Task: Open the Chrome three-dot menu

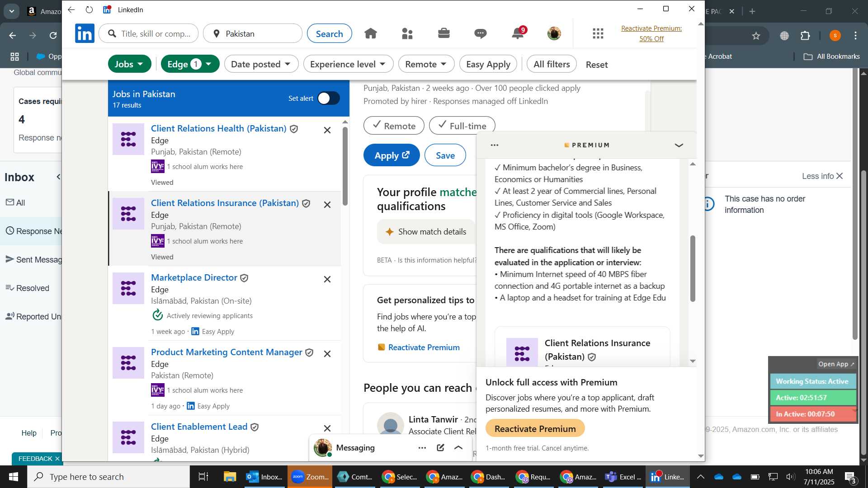Action: [x=856, y=36]
